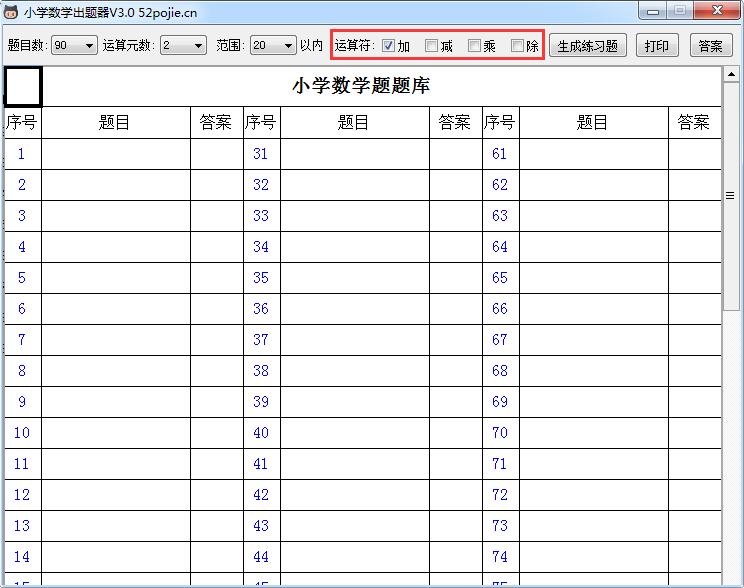The image size is (744, 588).
Task: Select the top-left corner table cell
Action: [x=23, y=87]
